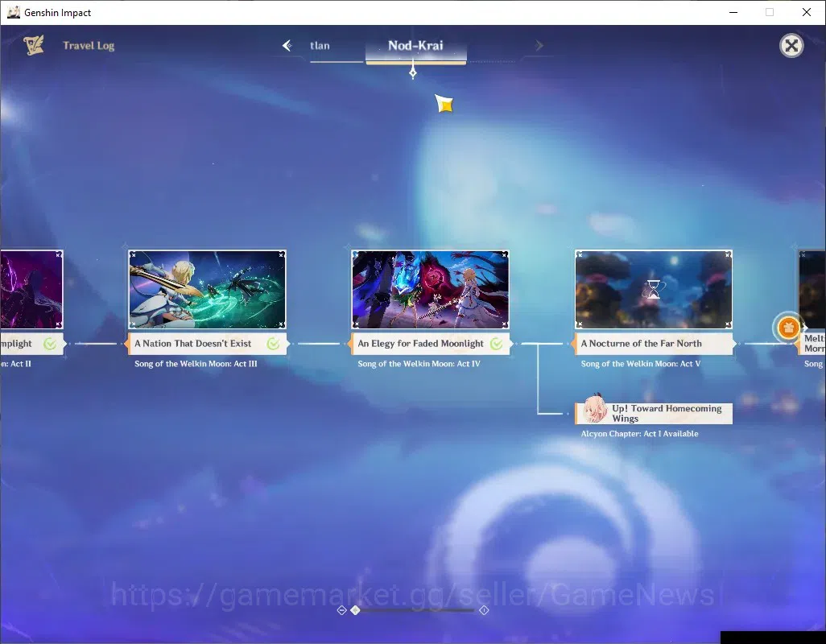Go to the next region with the right arrow
The width and height of the screenshot is (826, 644).
[x=539, y=46]
